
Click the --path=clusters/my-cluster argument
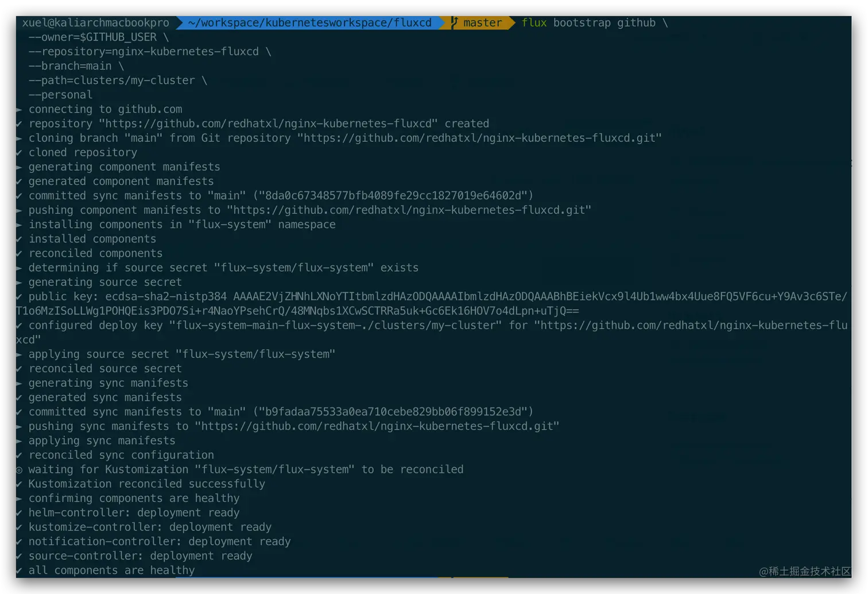click(x=112, y=80)
